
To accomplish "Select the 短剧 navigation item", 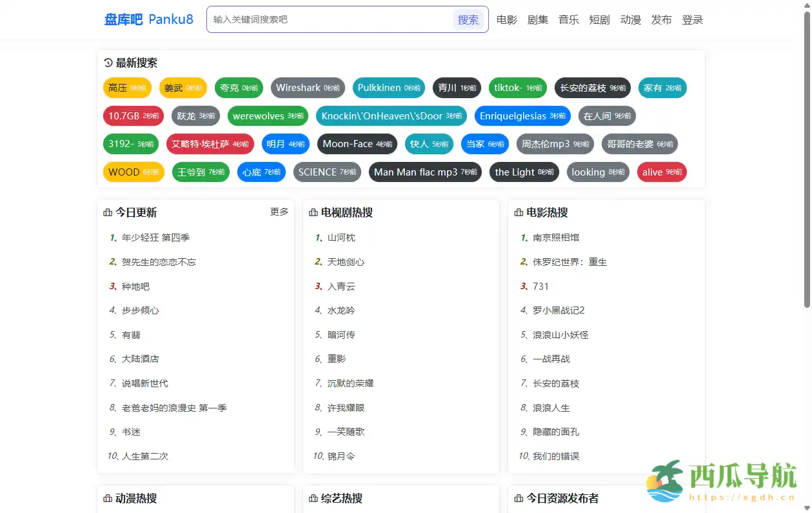I will click(x=599, y=19).
